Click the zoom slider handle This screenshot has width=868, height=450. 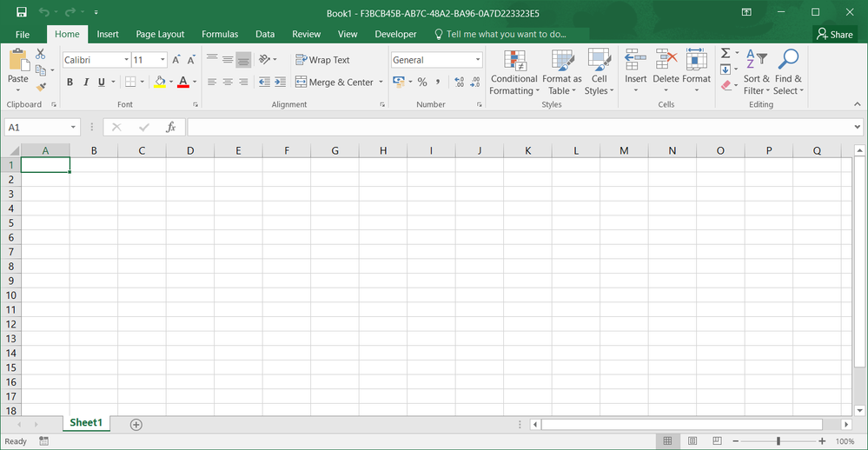[x=778, y=441]
